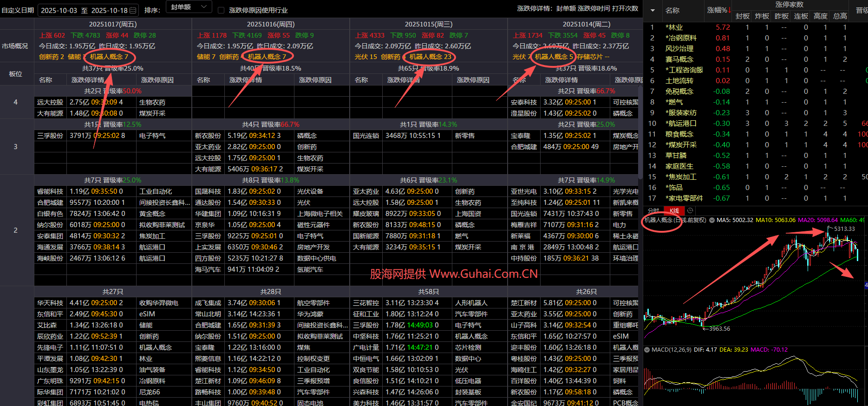The width and height of the screenshot is (868, 406).
Task: Open the calendar icon in date range field
Action: coord(133,10)
